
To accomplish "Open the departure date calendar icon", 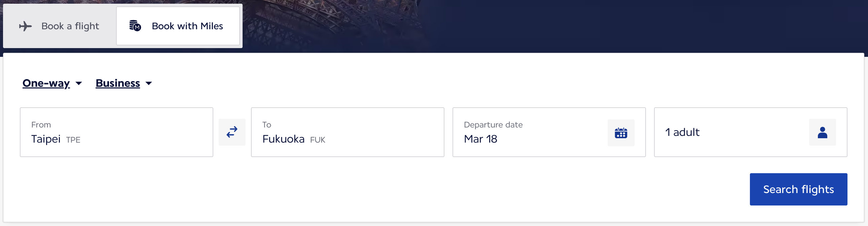I will point(621,133).
